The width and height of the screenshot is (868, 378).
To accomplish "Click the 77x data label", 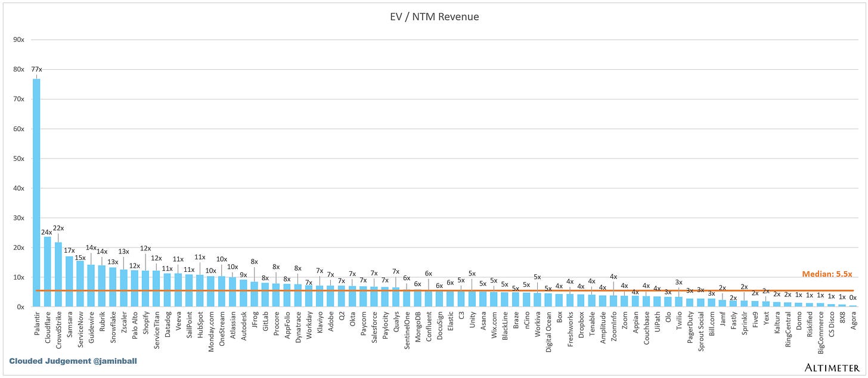I will point(36,69).
